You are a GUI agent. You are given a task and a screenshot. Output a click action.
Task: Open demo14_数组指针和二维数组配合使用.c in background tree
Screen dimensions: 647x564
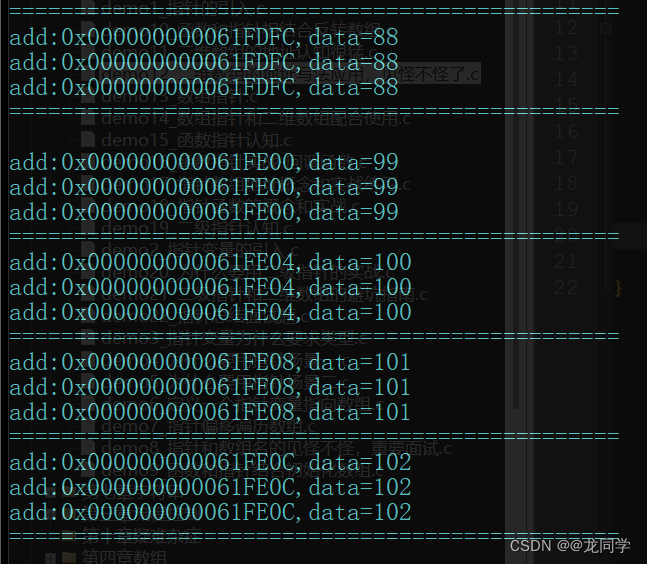click(x=256, y=118)
